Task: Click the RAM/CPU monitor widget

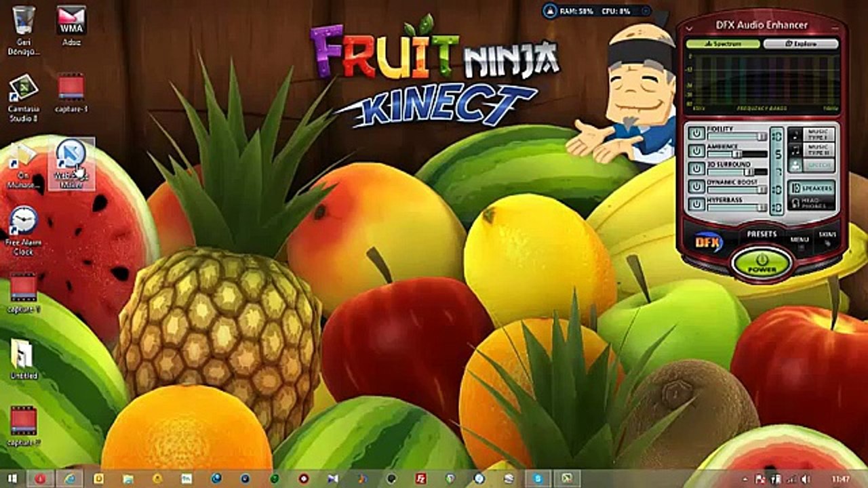Action: pyautogui.click(x=597, y=11)
